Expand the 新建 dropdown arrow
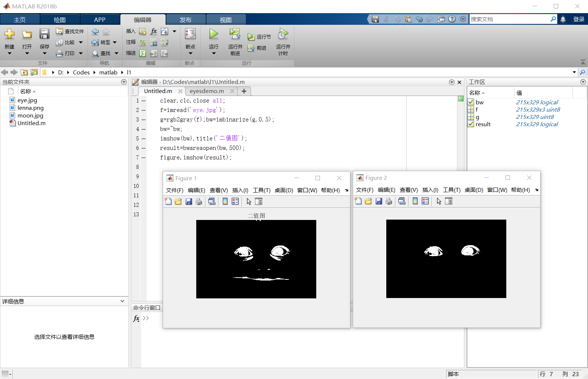588x379 pixels. pyautogui.click(x=9, y=54)
